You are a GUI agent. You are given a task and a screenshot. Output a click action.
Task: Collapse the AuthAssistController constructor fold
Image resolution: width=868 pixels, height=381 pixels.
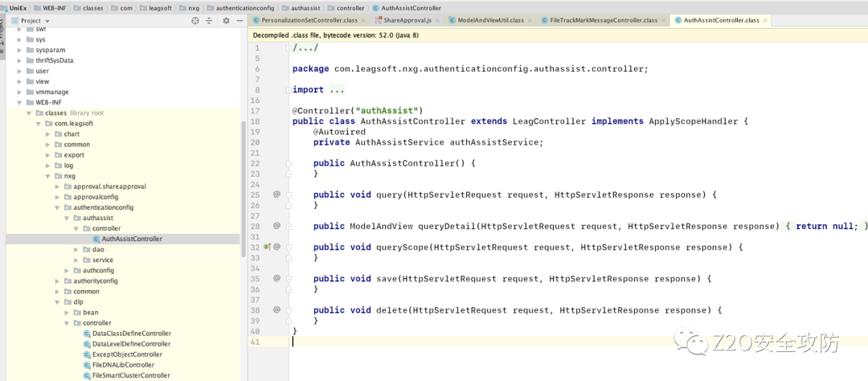289,163
